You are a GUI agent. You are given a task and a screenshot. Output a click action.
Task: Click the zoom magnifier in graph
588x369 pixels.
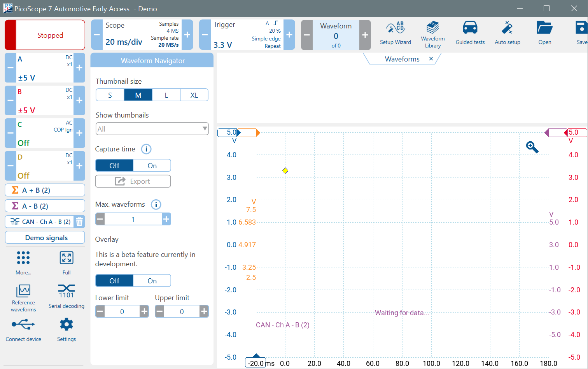tap(532, 147)
